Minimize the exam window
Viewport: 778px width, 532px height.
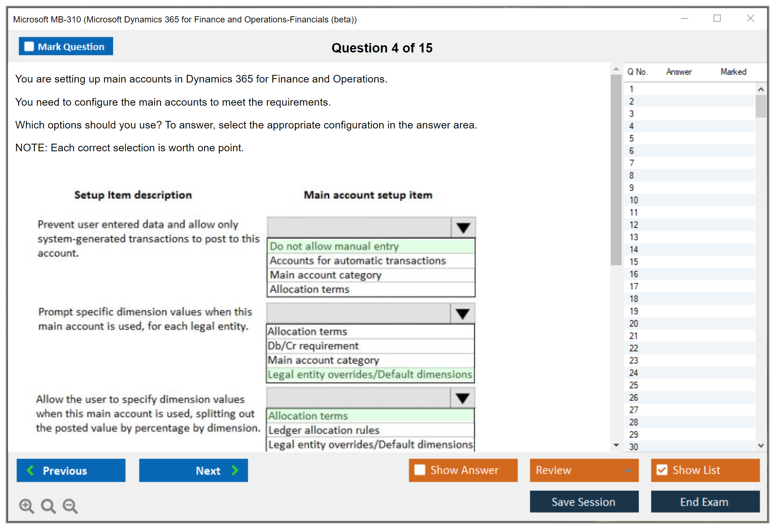pyautogui.click(x=684, y=18)
